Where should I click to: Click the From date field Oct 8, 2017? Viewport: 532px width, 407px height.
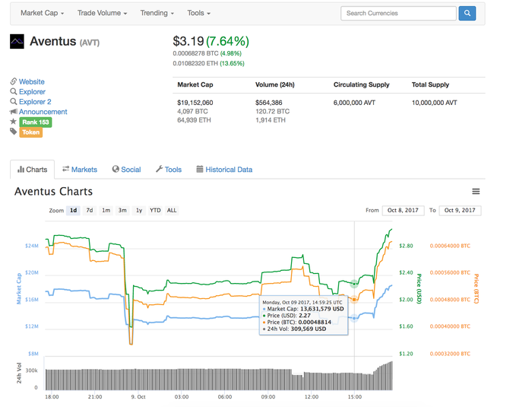403,210
